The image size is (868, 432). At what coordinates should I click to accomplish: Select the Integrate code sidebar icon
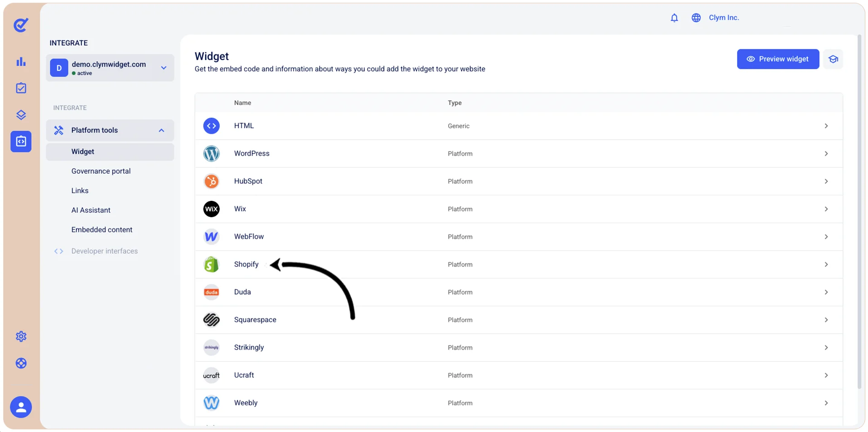(21, 142)
